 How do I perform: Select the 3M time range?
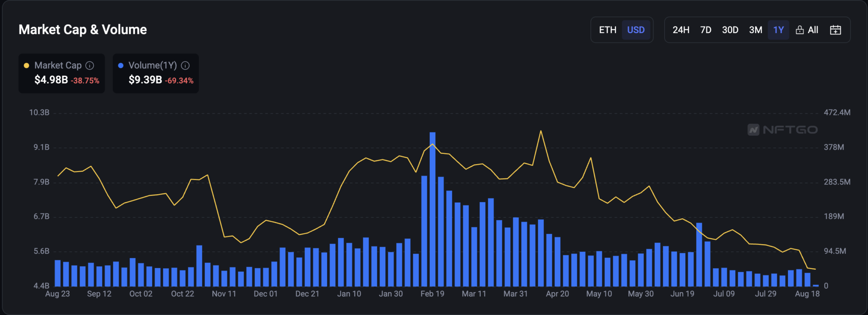click(x=755, y=30)
